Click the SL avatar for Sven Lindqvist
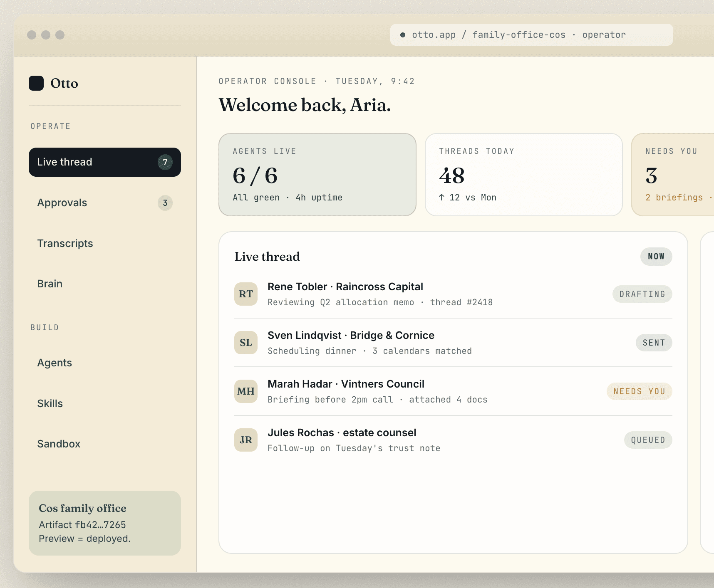 point(246,343)
